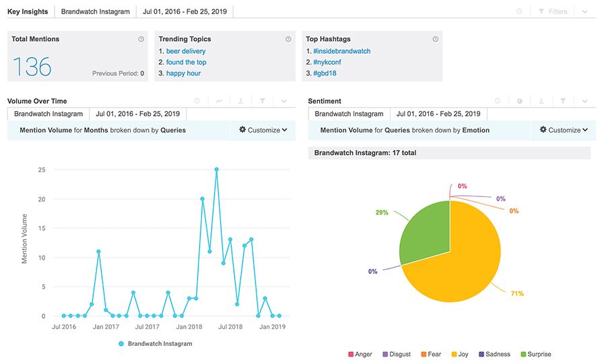Open the Customize dropdown in the Sentiment panel
The image size is (606, 364).
tap(564, 130)
